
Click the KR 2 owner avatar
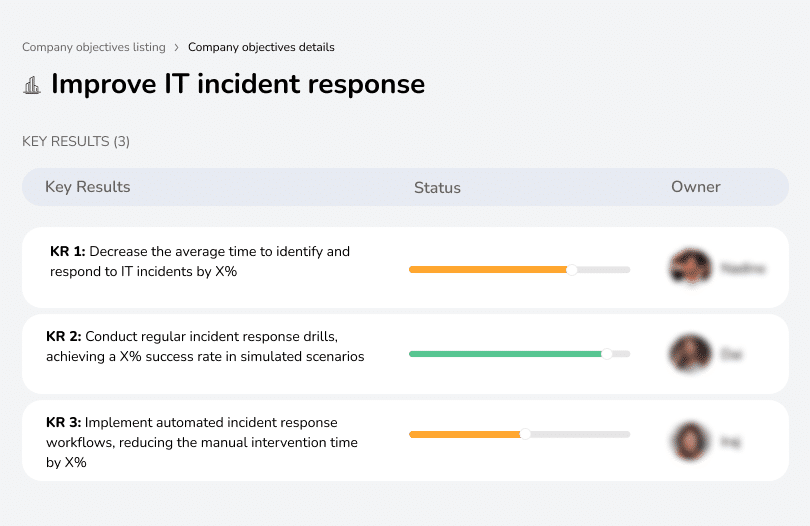coord(690,354)
